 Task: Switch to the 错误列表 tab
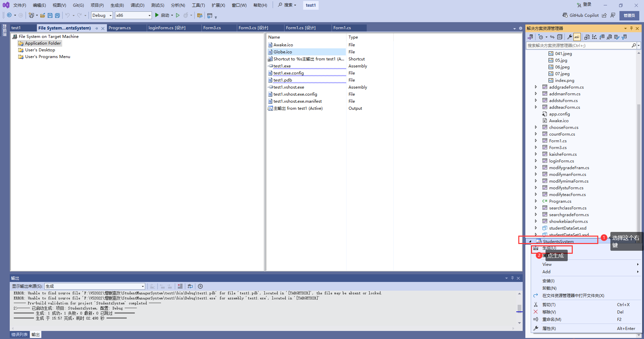pyautogui.click(x=19, y=335)
